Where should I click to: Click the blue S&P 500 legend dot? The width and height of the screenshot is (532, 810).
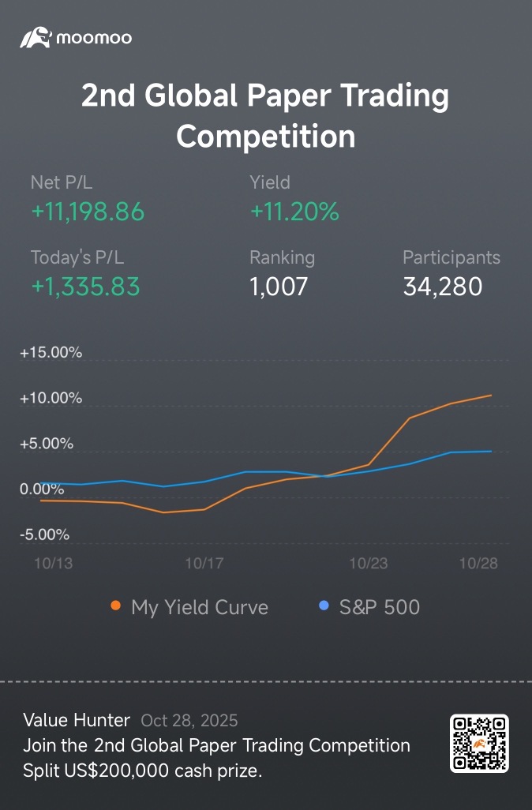pos(323,606)
